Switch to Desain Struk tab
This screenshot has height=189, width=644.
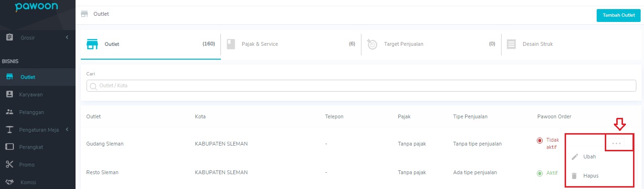[x=571, y=44]
